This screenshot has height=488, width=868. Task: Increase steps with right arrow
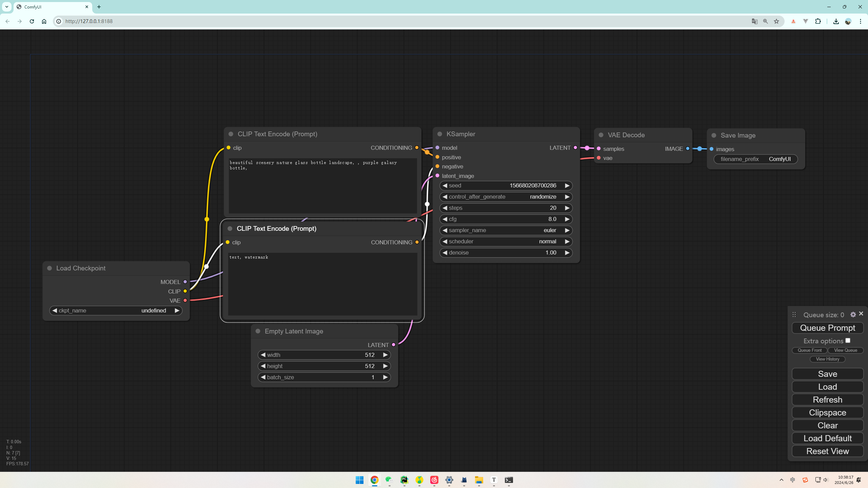[567, 208]
